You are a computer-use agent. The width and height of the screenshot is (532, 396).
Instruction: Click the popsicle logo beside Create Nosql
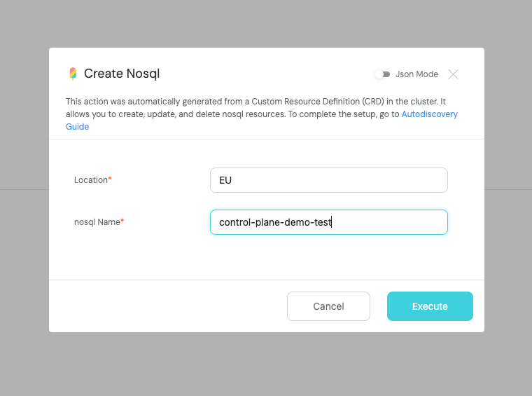pos(73,74)
